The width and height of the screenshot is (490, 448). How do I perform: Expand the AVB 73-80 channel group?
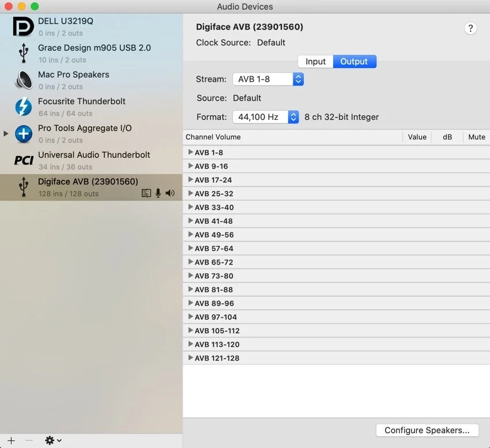[x=190, y=276]
